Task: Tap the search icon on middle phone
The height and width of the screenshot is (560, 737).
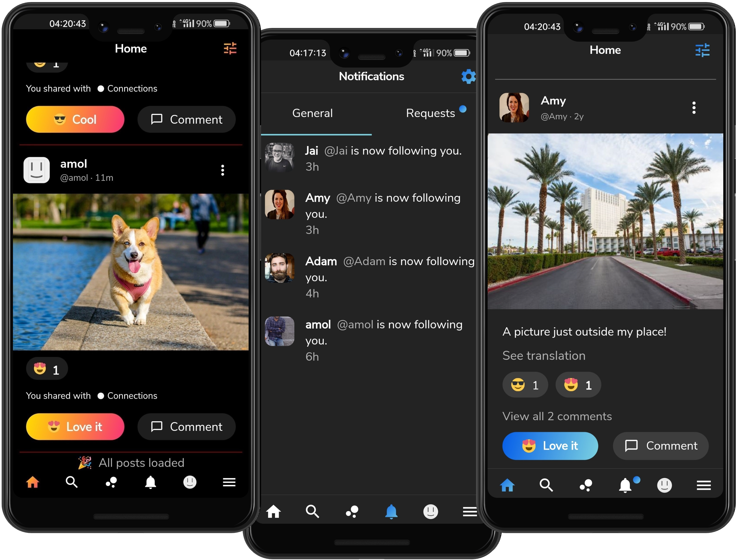Action: (312, 511)
